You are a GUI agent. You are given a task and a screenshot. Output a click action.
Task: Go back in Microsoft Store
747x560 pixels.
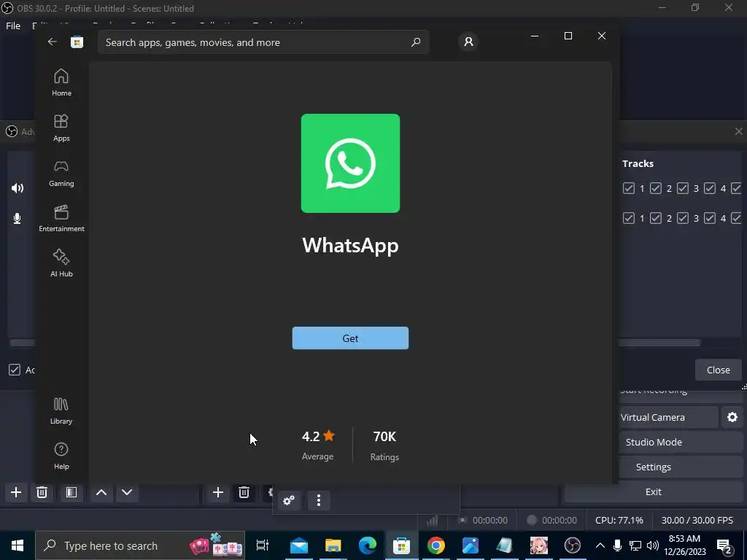pyautogui.click(x=53, y=42)
